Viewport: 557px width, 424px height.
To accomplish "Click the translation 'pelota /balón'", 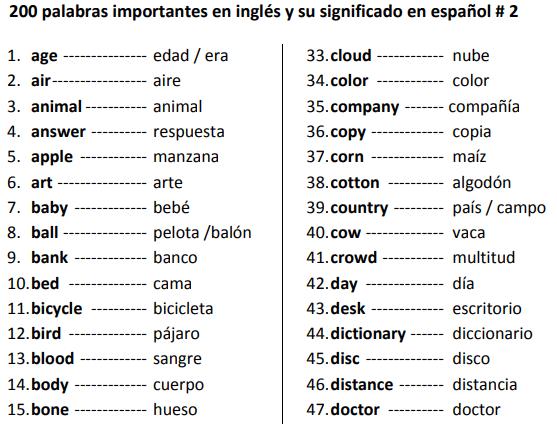I will coord(202,233).
